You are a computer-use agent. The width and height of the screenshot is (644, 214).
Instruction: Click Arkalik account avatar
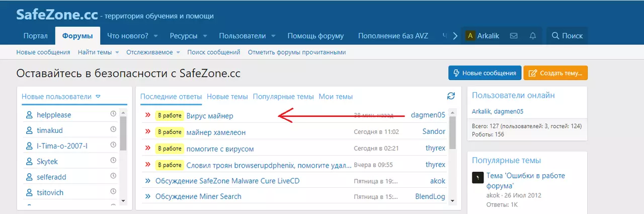[470, 36]
